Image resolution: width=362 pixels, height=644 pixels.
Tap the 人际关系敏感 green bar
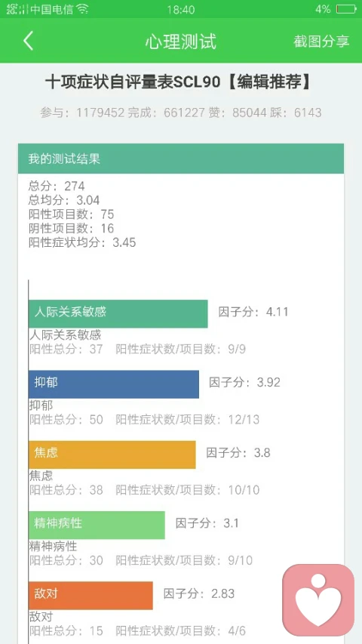click(x=118, y=314)
